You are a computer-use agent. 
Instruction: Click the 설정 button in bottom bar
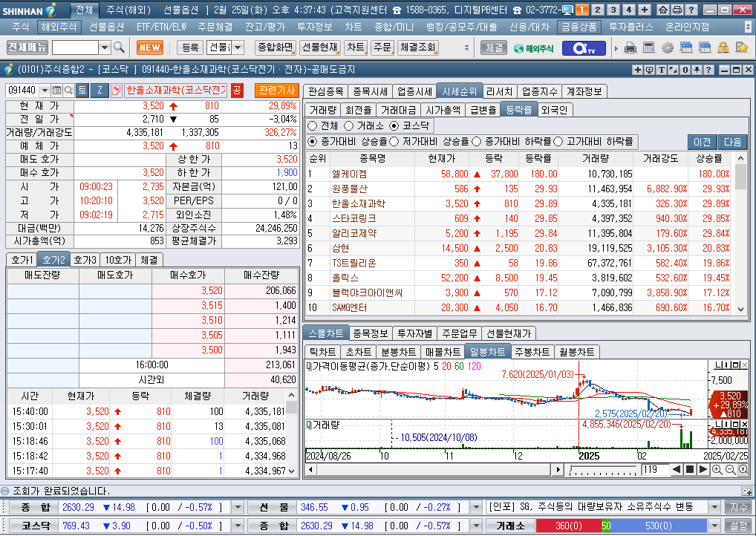pos(738,526)
